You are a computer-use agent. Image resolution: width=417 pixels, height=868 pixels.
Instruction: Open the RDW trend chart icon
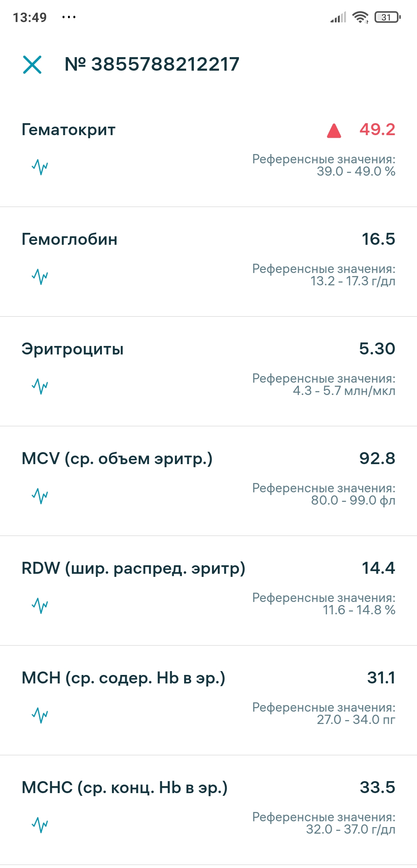(x=40, y=605)
